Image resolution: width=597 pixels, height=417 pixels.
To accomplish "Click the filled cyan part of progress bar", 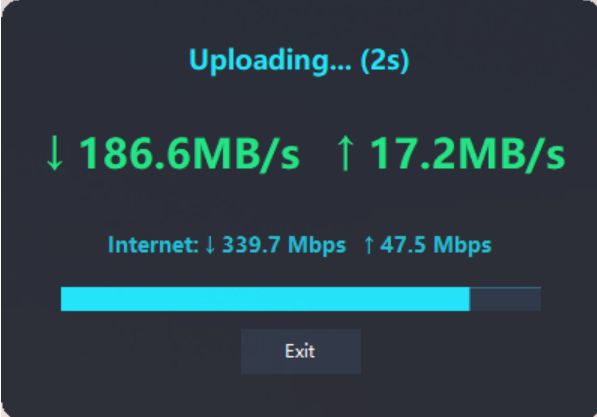I will coord(265,299).
